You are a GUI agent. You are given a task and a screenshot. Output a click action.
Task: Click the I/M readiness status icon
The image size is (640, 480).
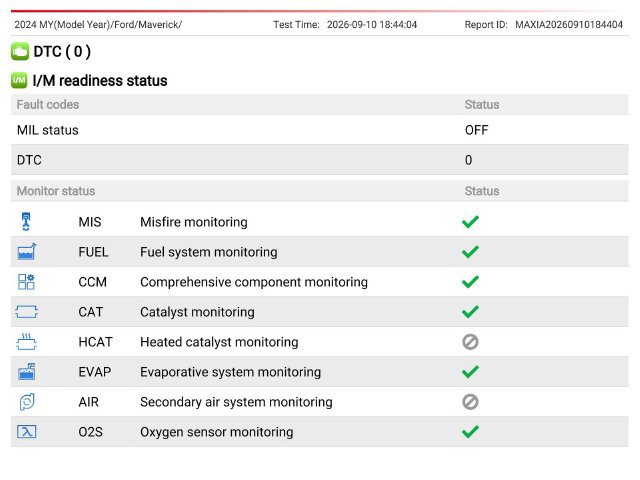[x=19, y=80]
